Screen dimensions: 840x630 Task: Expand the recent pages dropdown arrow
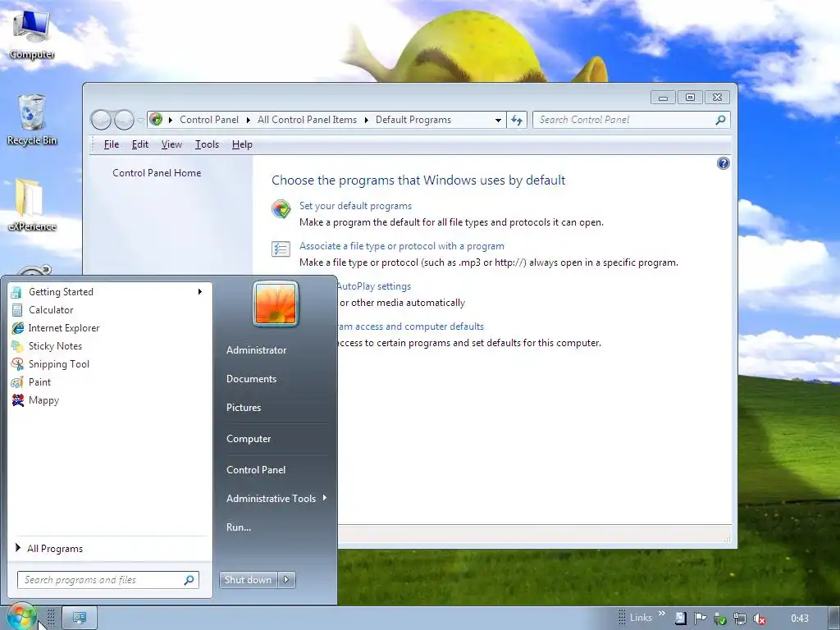[140, 121]
